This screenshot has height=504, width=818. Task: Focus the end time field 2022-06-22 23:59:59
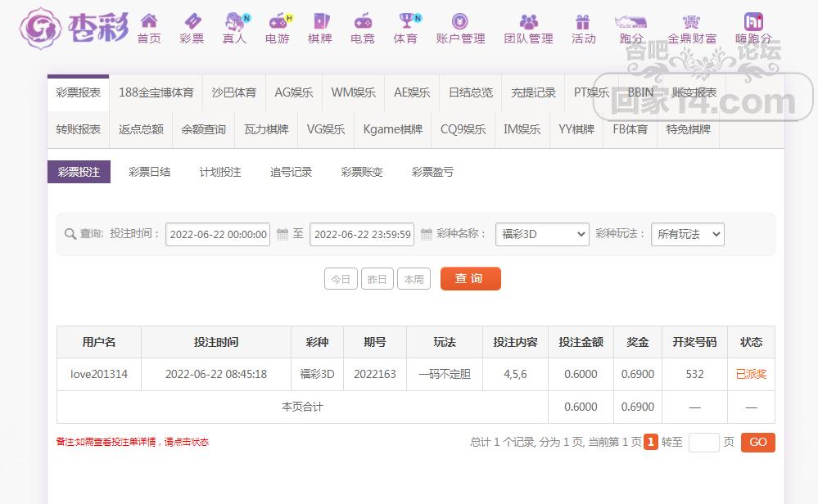point(362,234)
